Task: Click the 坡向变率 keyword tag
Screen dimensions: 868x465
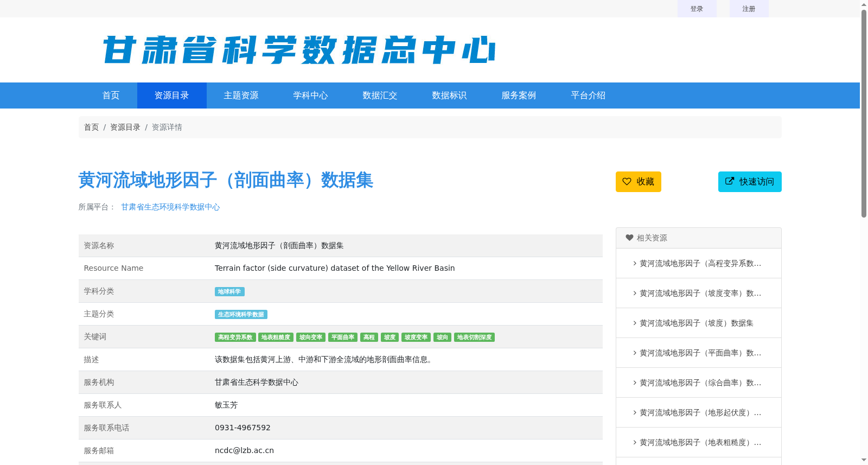Action: (311, 337)
